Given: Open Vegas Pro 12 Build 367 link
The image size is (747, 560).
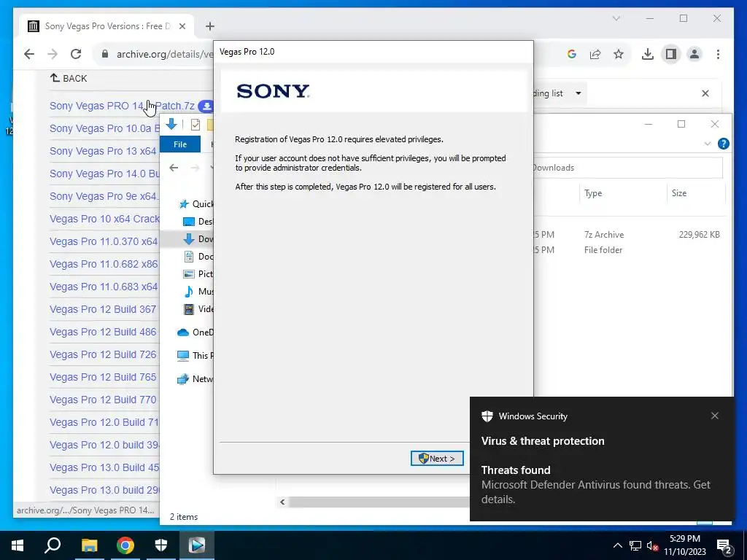Looking at the screenshot, I should [103, 309].
